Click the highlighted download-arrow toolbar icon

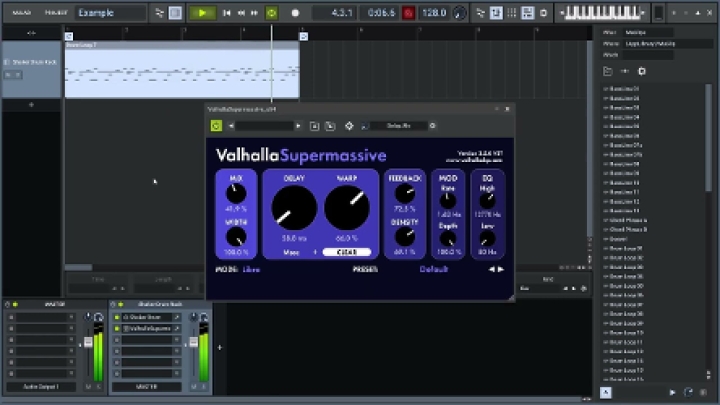496,13
